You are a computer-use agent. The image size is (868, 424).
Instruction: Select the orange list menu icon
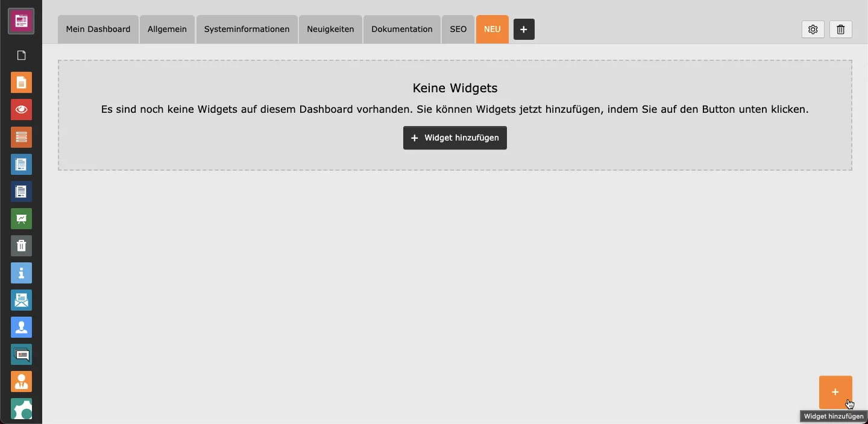tap(21, 137)
